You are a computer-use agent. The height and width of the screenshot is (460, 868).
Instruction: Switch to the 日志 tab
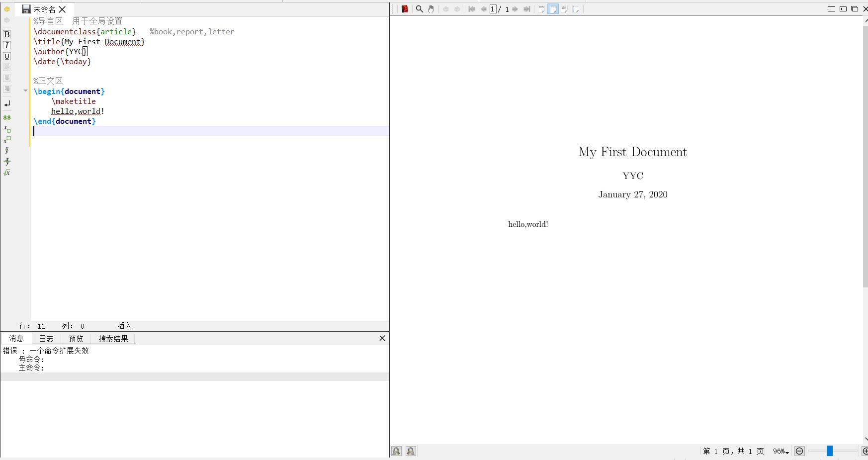tap(46, 339)
